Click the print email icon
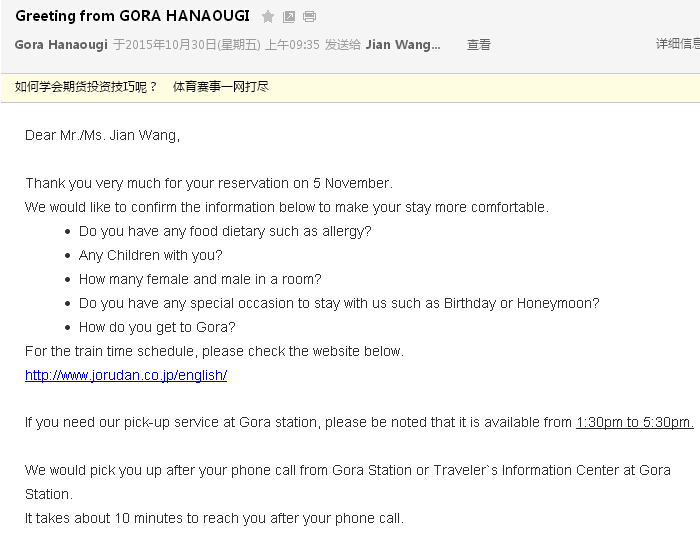 pyautogui.click(x=310, y=17)
